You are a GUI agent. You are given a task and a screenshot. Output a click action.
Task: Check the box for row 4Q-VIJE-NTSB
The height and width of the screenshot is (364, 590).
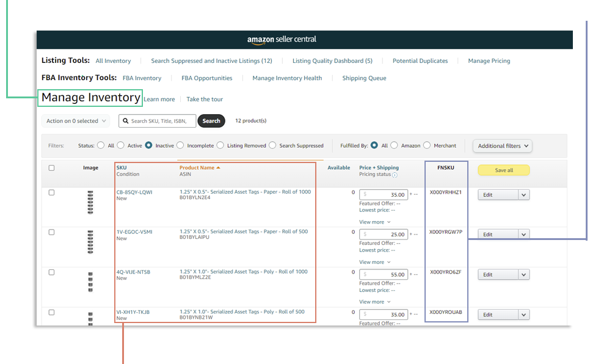coord(51,272)
